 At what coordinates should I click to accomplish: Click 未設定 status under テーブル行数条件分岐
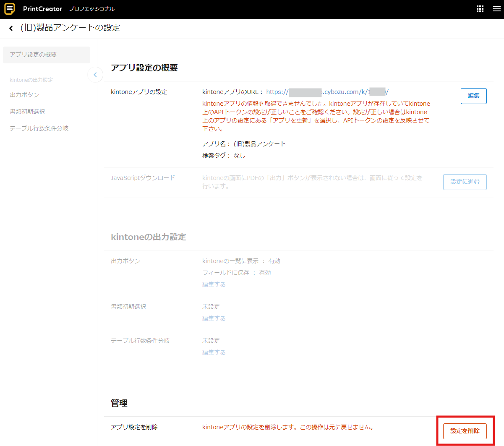(x=211, y=341)
